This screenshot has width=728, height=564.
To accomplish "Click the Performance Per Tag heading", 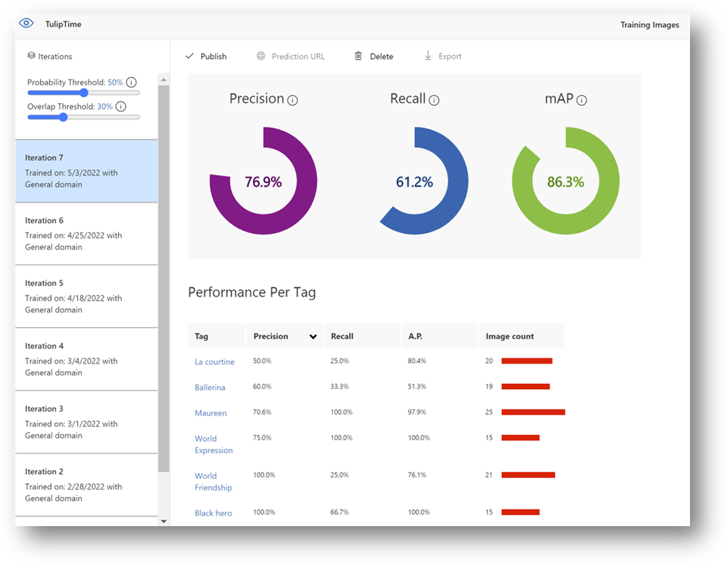I will click(251, 292).
